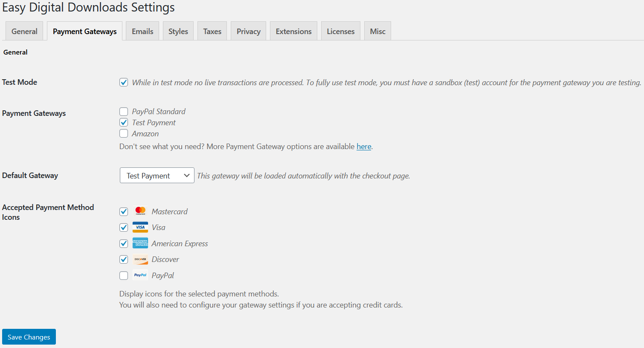The height and width of the screenshot is (348, 644).
Task: Uncheck the Visa payment icon checkbox
Action: click(x=124, y=227)
